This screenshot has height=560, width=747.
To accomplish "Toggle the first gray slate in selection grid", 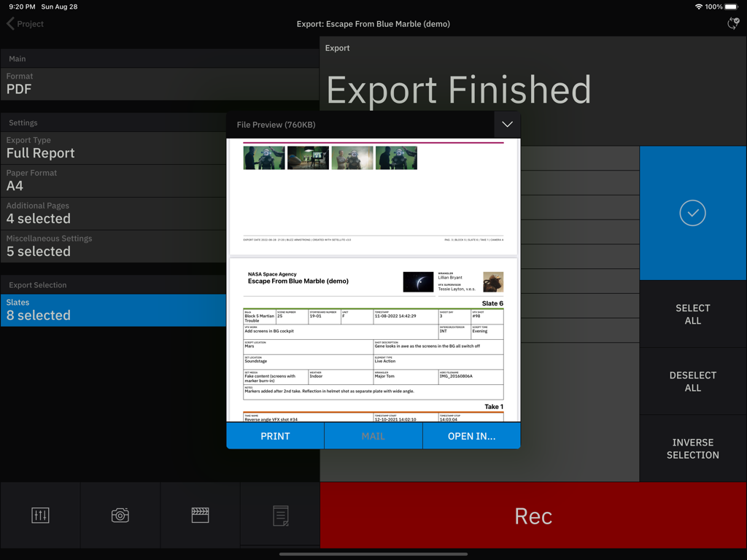I will pos(580,158).
